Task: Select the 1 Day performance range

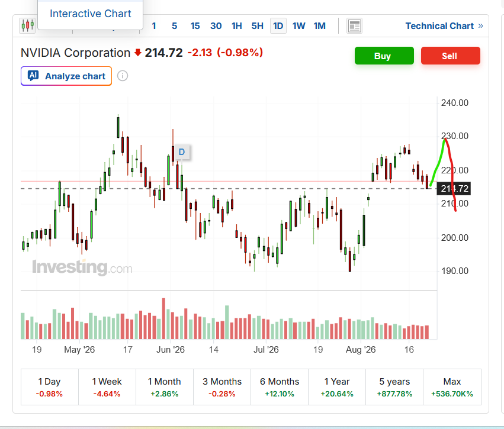Action: 50,387
